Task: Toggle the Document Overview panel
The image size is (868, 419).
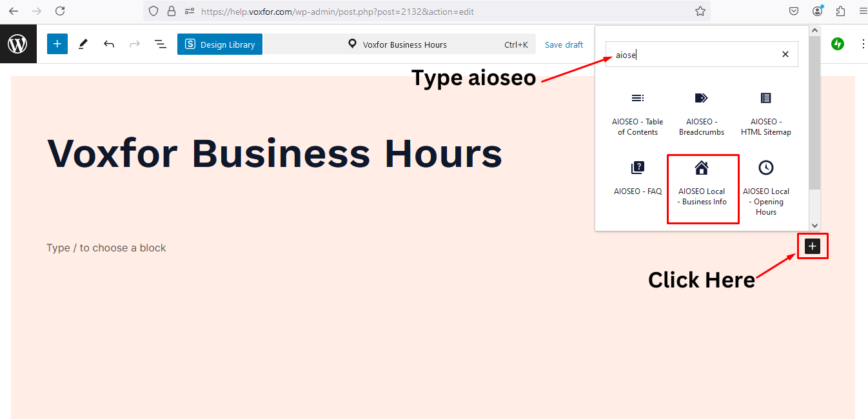Action: [160, 44]
